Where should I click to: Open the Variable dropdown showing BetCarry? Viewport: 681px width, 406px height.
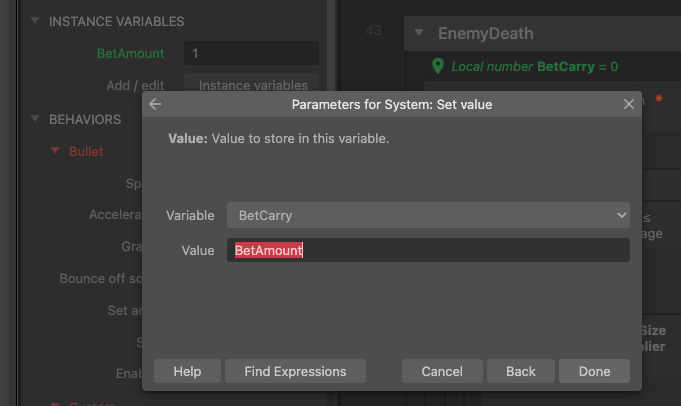coord(428,215)
